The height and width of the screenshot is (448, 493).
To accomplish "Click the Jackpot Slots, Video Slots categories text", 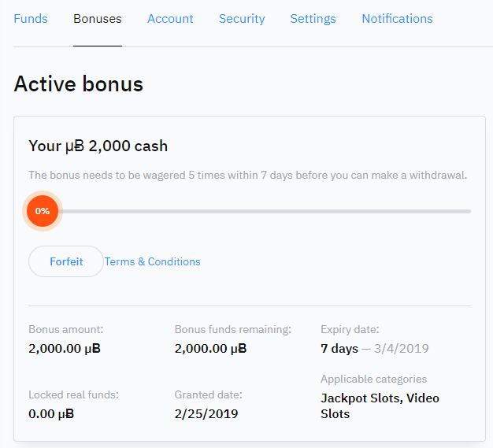I will pyautogui.click(x=380, y=405).
